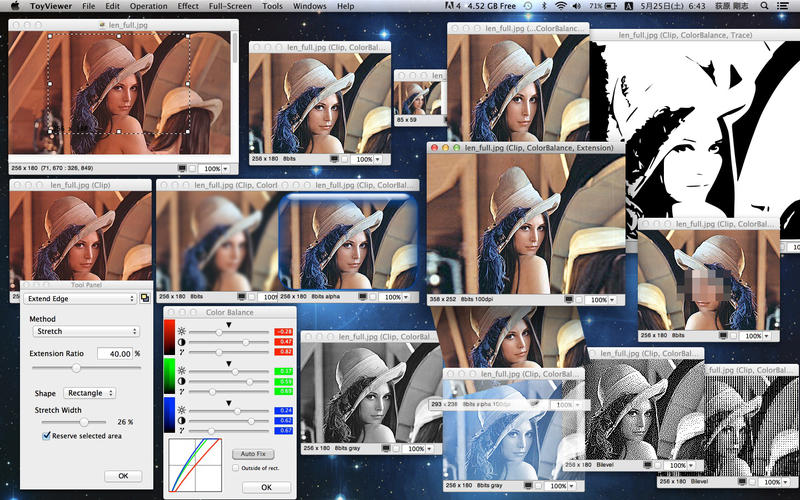Open the Stretch method dropdown
The width and height of the screenshot is (800, 500).
[x=84, y=330]
